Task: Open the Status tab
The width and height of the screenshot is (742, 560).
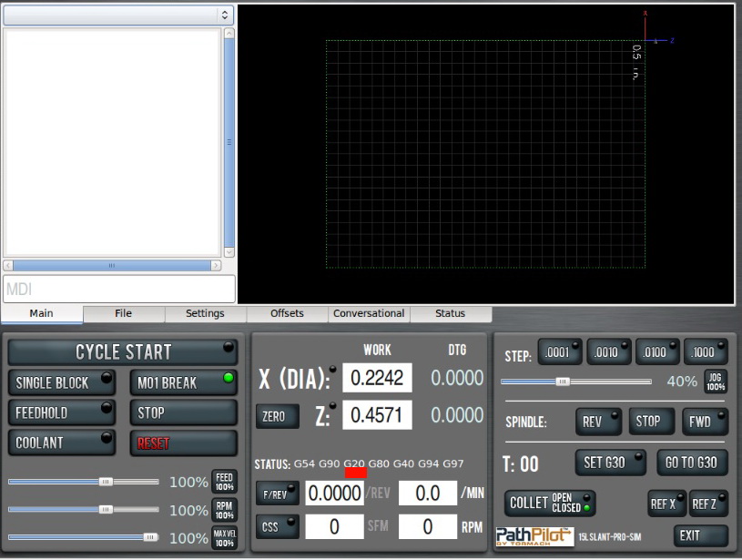Action: [451, 313]
